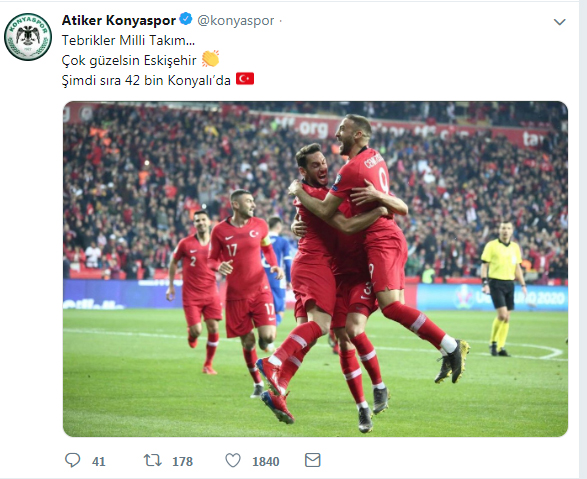Like the tweet with the heart icon
Screen dimensions: 587x479
click(x=233, y=460)
